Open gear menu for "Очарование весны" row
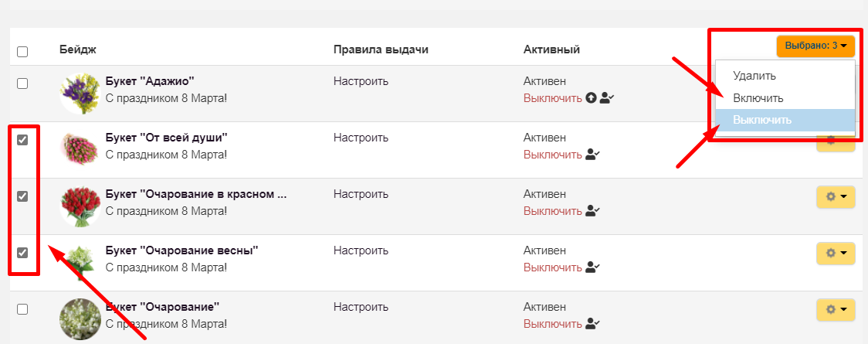The width and height of the screenshot is (868, 344). (836, 253)
